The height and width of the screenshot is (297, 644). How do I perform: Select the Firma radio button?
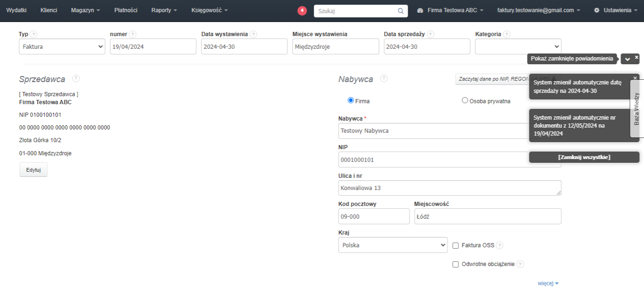click(350, 100)
